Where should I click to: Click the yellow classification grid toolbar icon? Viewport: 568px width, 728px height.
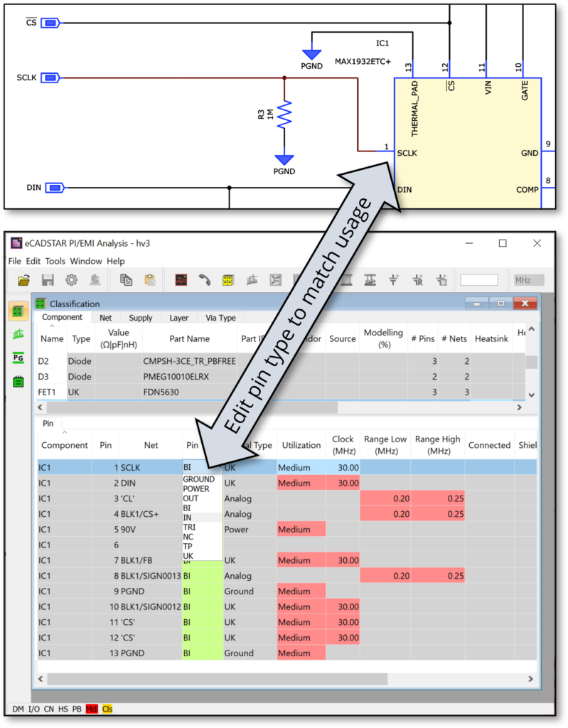pos(228,280)
